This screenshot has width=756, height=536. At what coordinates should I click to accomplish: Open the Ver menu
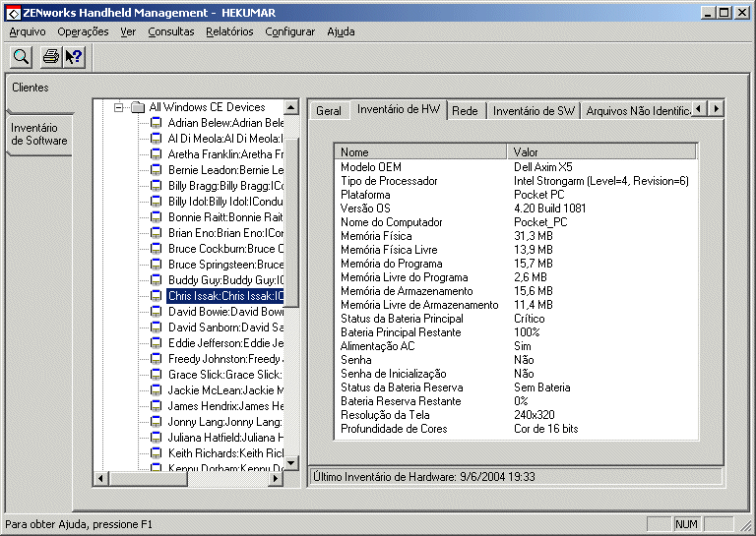tap(128, 31)
